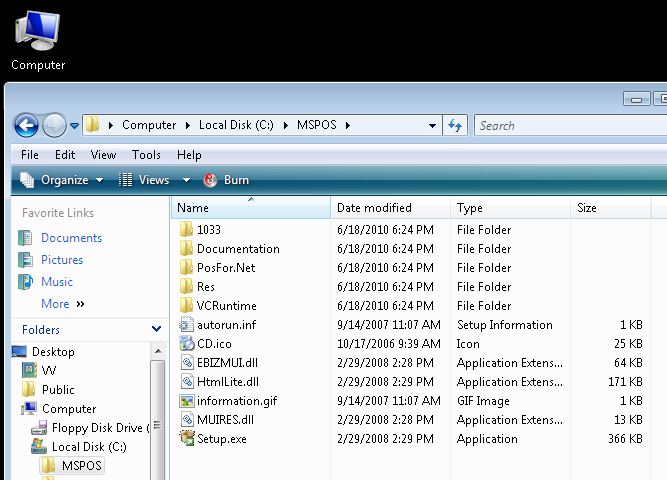The image size is (667, 480).
Task: Open Documents favorite link
Action: (x=71, y=238)
